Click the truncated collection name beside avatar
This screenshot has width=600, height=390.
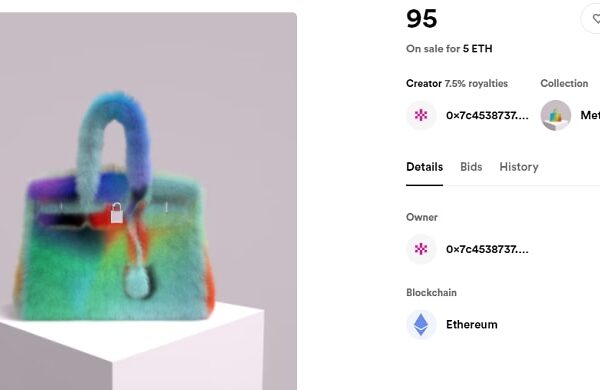pos(590,115)
